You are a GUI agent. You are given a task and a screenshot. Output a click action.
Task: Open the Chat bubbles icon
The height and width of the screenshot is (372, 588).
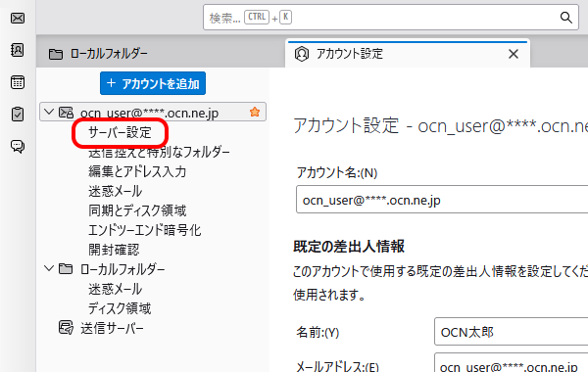[x=18, y=146]
